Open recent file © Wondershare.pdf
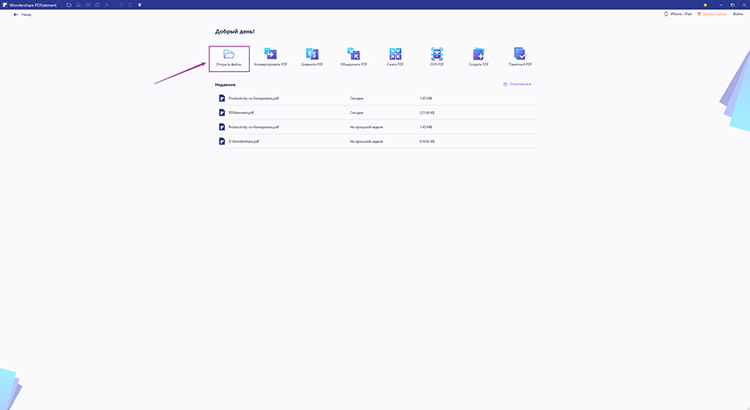Image resolution: width=750 pixels, height=410 pixels. [244, 142]
